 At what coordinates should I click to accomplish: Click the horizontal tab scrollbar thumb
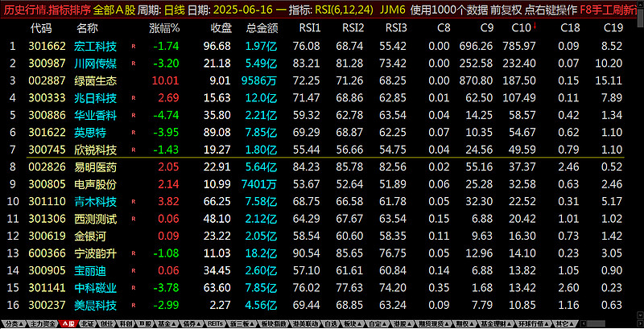tap(596, 323)
